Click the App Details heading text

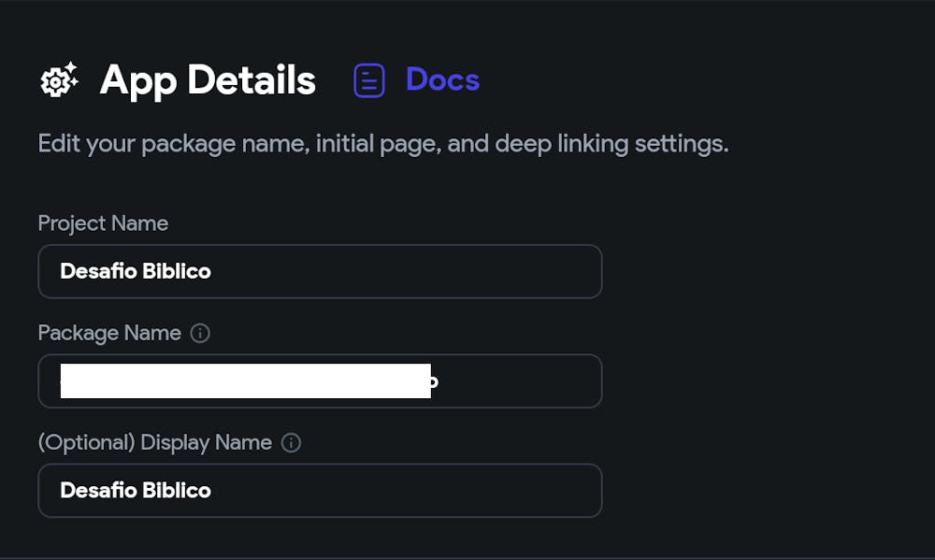(x=208, y=80)
